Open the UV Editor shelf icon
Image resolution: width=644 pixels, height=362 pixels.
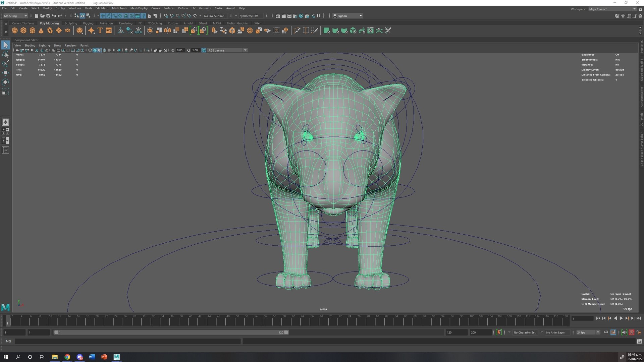(370, 31)
